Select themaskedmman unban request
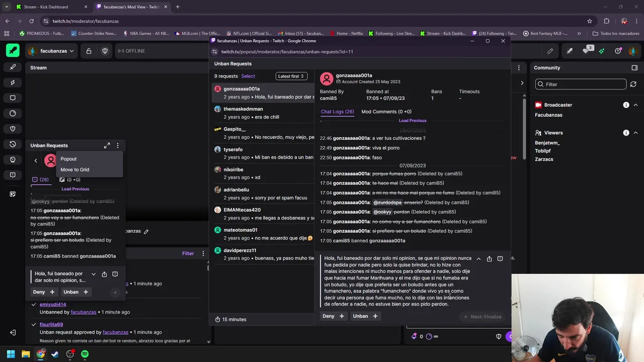 262,113
